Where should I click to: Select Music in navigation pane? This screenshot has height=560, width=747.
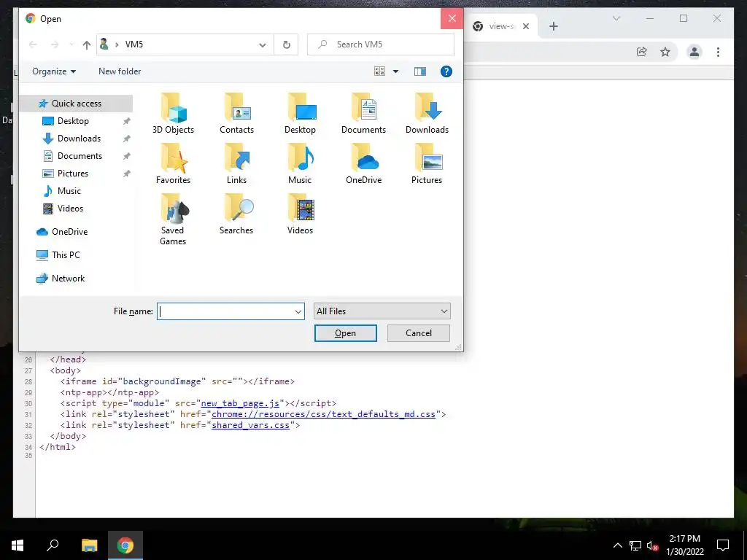69,191
